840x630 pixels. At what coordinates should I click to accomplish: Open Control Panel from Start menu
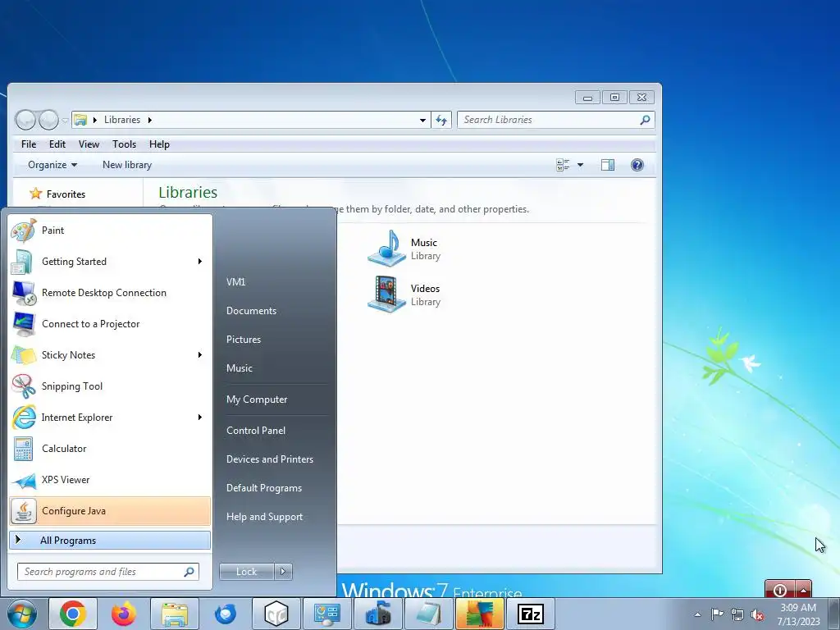256,431
